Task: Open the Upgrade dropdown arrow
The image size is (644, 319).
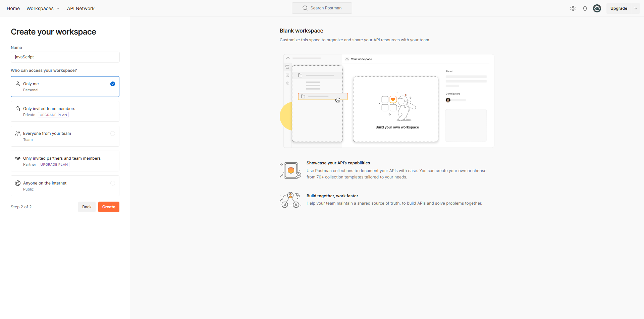Action: tap(636, 8)
